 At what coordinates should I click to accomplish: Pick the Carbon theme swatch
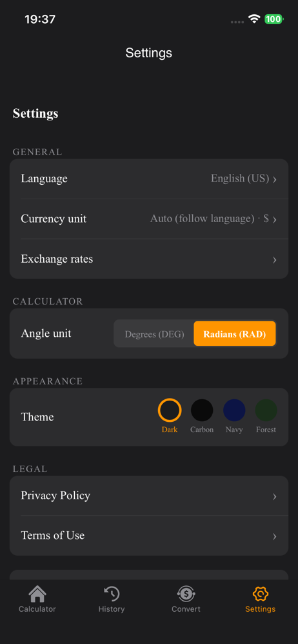coord(202,410)
